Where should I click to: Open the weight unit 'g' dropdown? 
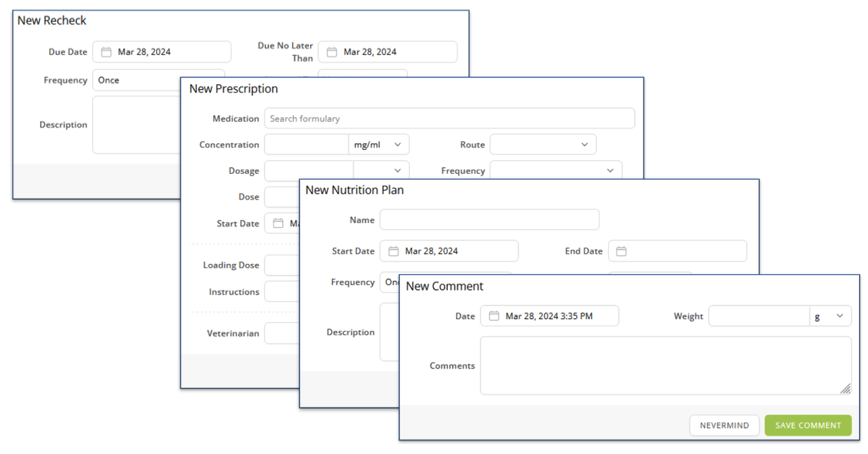click(831, 316)
